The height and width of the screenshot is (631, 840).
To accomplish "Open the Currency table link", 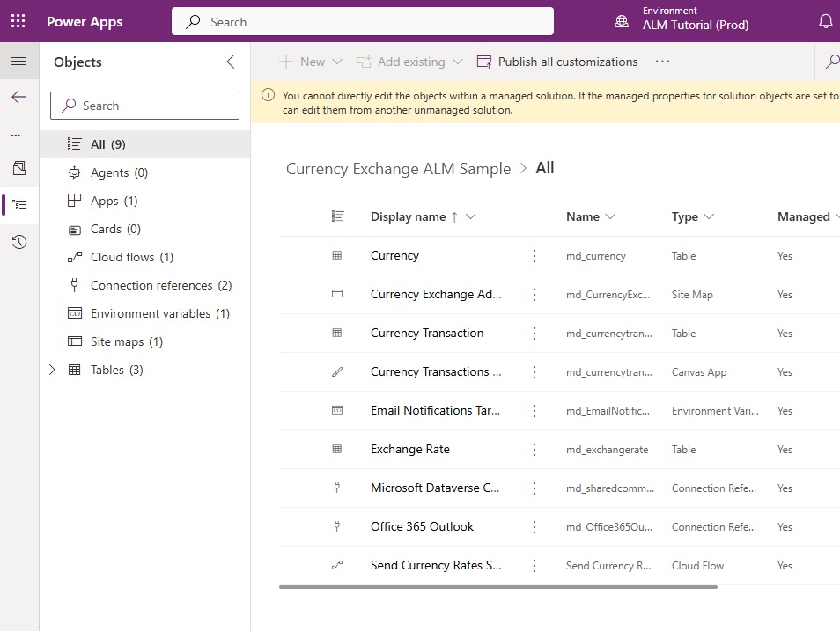I will click(x=394, y=255).
